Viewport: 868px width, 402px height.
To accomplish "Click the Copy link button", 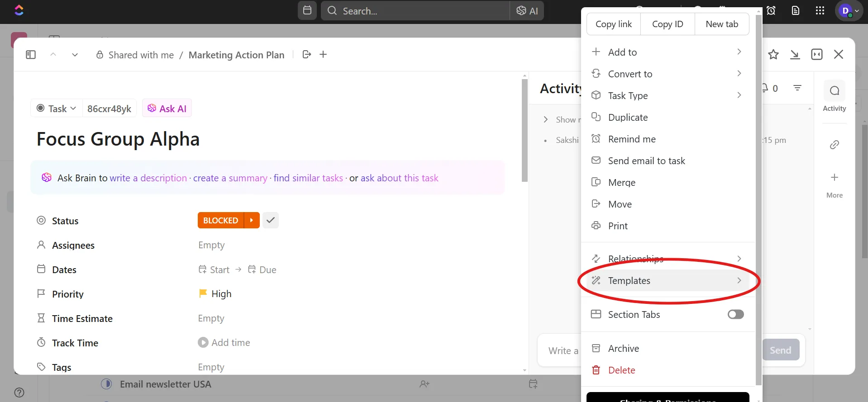I will pos(614,24).
